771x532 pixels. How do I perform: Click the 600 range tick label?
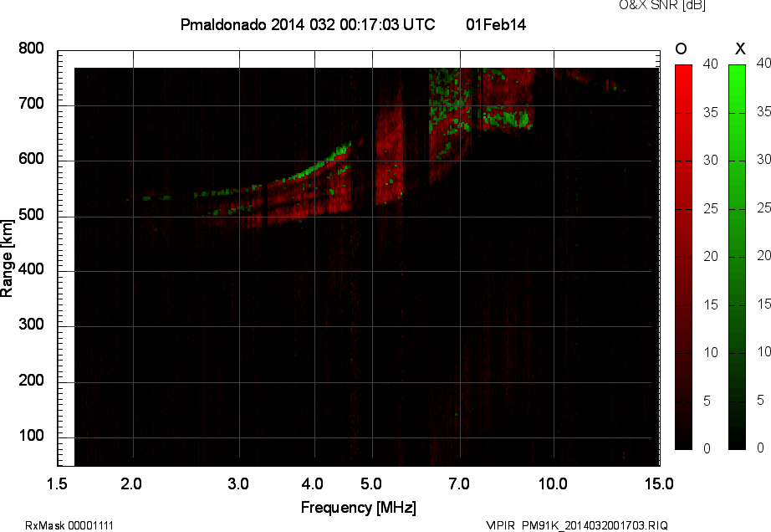[x=31, y=159]
